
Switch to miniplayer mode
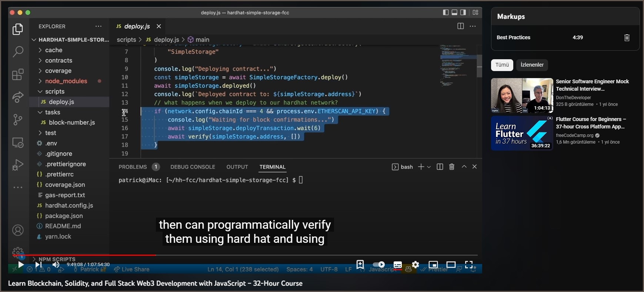pos(433,265)
